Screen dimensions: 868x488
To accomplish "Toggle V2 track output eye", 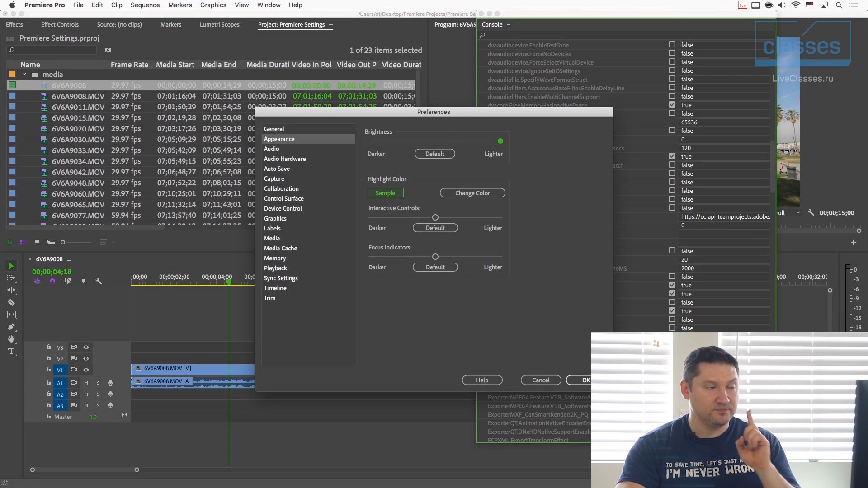I will pos(86,358).
